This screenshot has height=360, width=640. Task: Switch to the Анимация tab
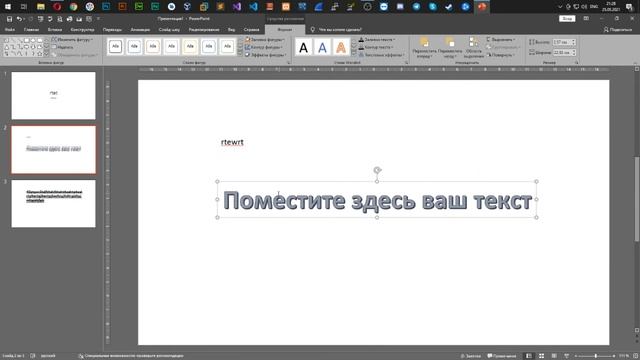(x=140, y=30)
